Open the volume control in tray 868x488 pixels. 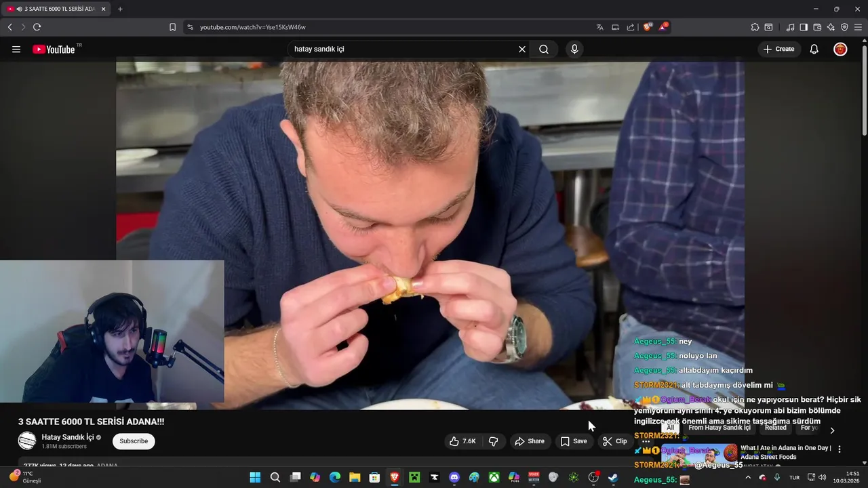tap(823, 477)
